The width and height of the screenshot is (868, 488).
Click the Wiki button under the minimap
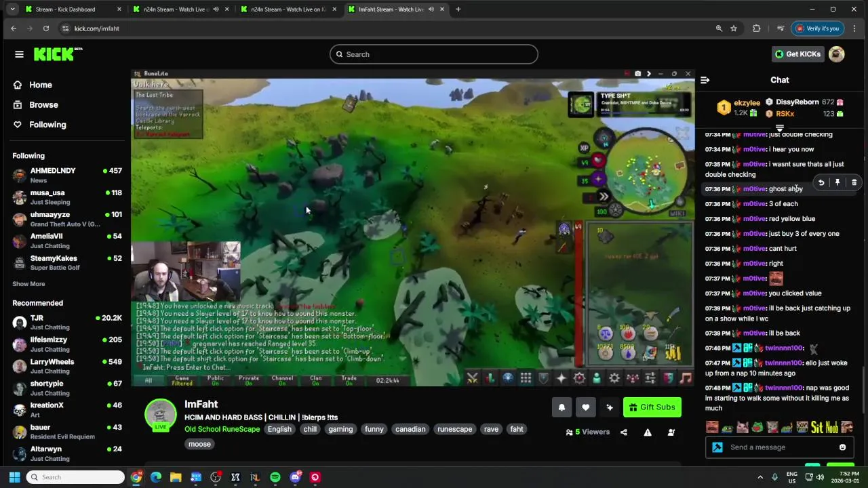point(676,213)
